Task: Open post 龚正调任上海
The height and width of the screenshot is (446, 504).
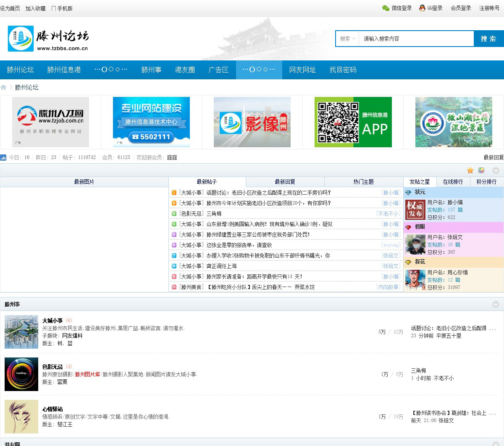Action: 221,266
